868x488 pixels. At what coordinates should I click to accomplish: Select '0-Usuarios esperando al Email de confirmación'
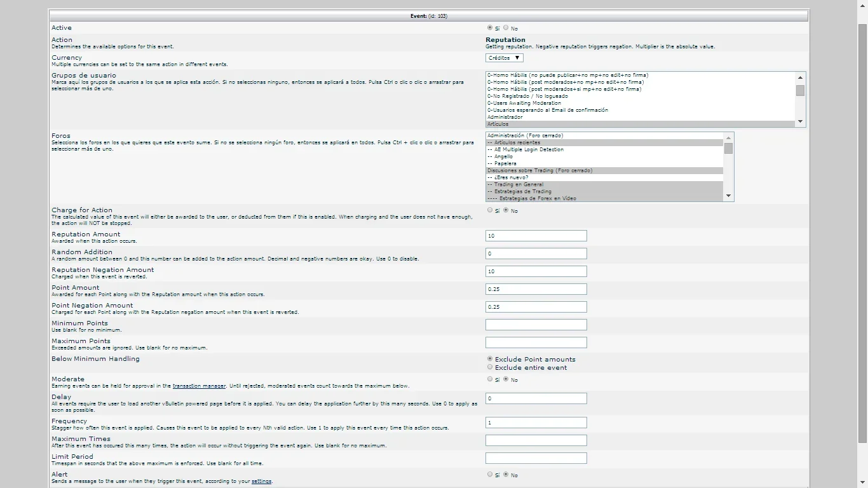click(x=641, y=111)
